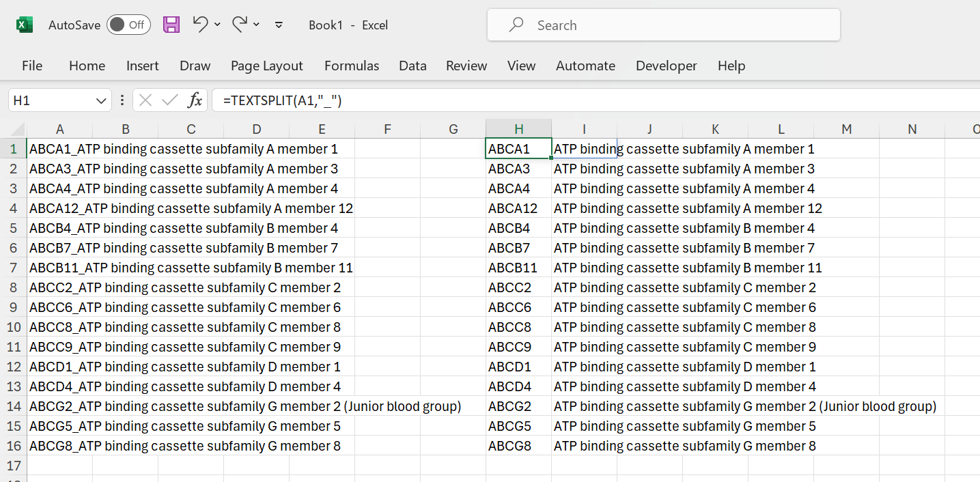Click the Undo arrow icon

[199, 25]
